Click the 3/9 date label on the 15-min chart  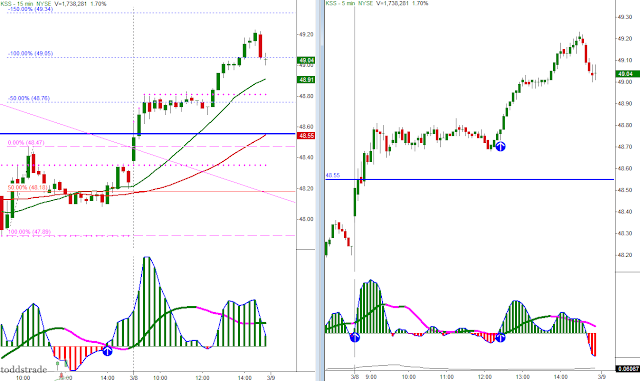coord(270,378)
